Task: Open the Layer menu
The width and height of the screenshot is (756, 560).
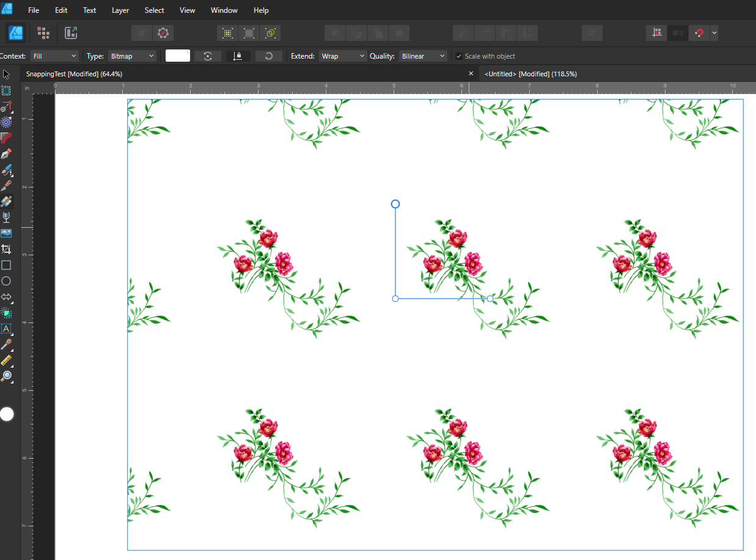Action: (x=120, y=10)
